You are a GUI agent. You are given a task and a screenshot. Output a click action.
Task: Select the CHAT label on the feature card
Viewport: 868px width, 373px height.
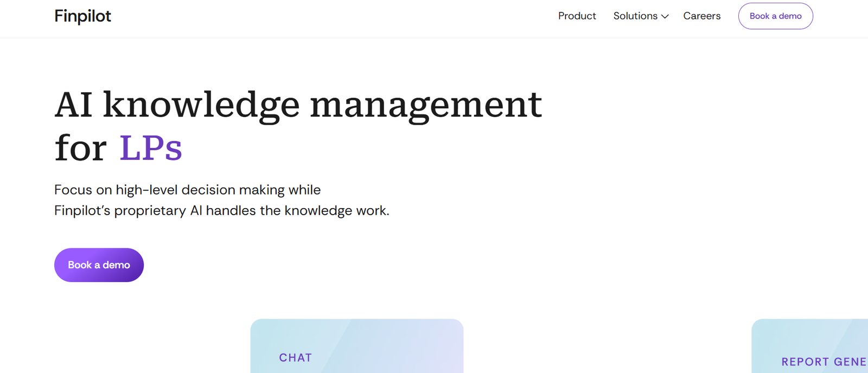[x=295, y=358]
